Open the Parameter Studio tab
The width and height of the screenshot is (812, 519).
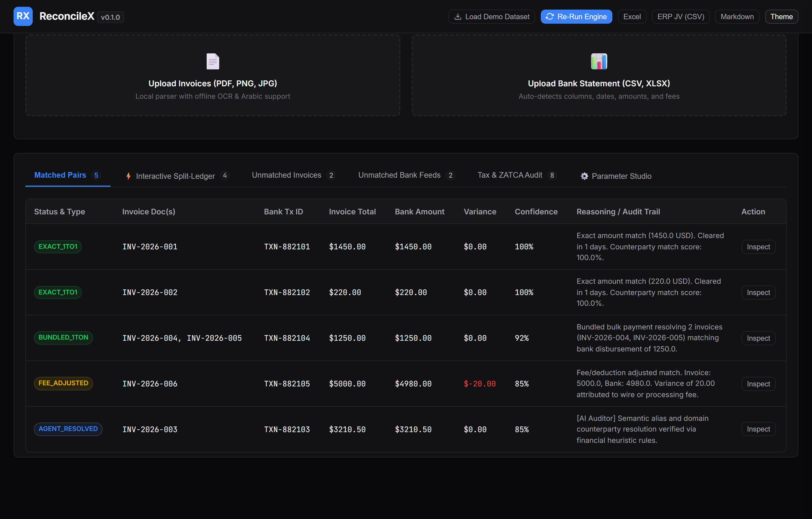pyautogui.click(x=616, y=176)
